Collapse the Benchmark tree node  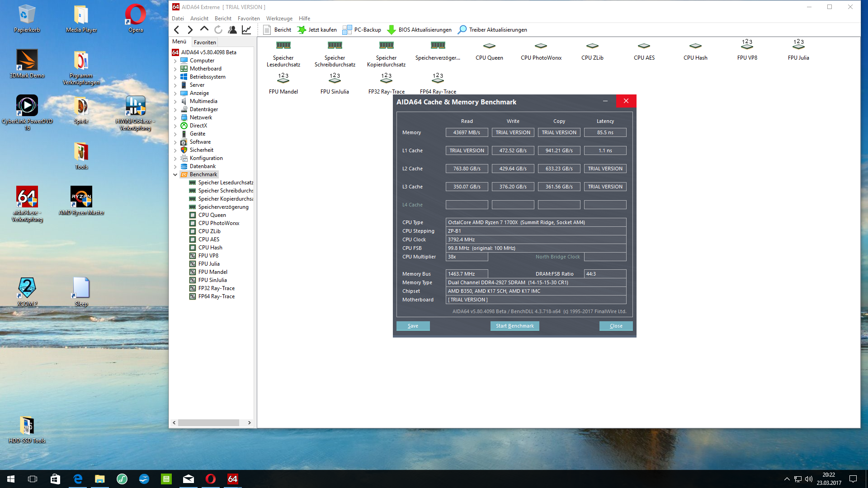click(x=175, y=174)
